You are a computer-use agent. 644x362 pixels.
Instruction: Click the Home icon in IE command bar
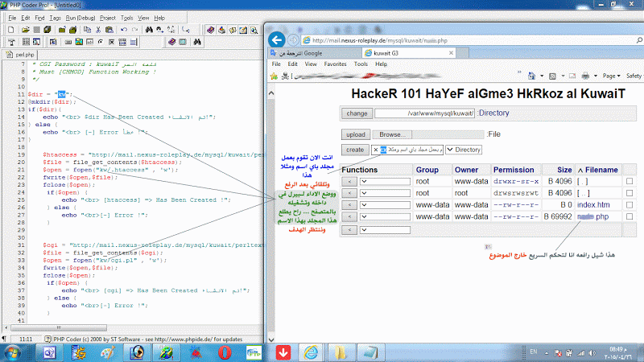click(x=532, y=76)
